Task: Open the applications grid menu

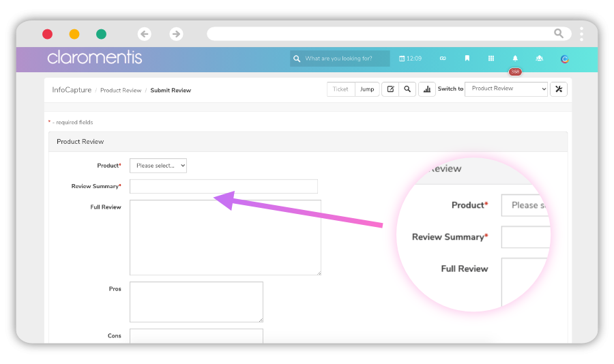Action: click(x=491, y=59)
